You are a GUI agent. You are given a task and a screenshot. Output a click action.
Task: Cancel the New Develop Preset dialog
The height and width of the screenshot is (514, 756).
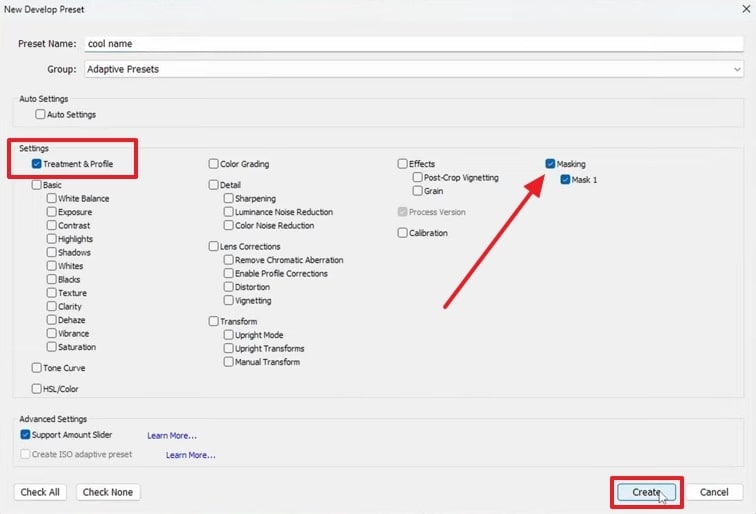714,492
